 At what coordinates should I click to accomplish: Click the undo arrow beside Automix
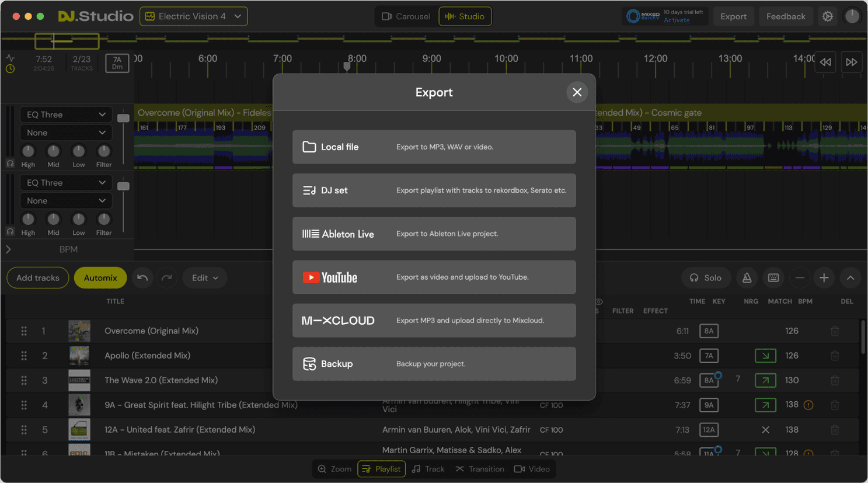(142, 278)
